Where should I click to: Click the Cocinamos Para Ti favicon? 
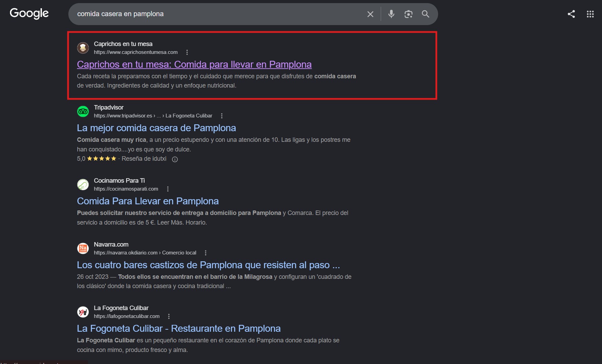tap(83, 184)
